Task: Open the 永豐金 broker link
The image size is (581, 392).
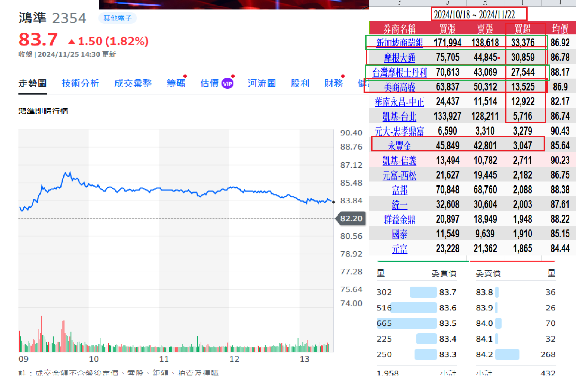Action: [399, 146]
